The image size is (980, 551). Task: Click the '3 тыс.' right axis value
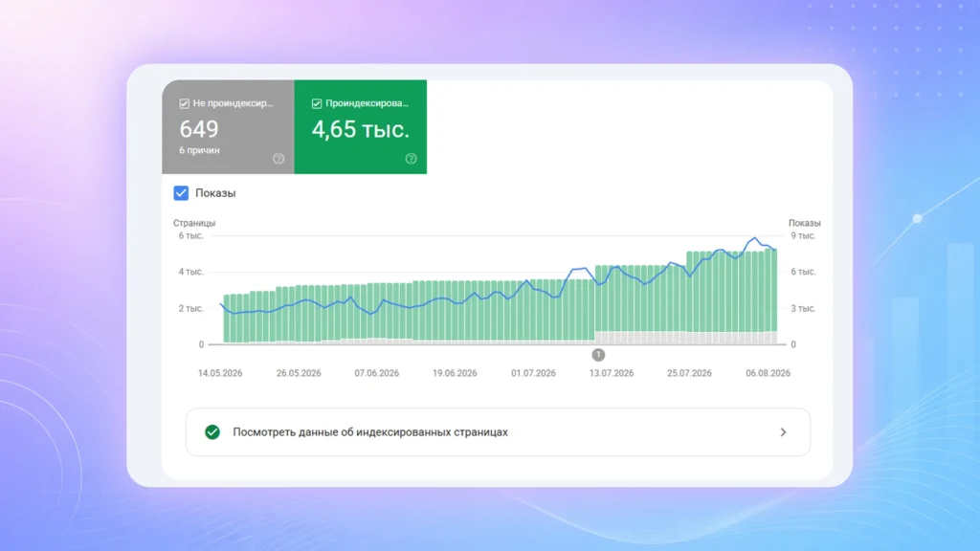click(803, 309)
